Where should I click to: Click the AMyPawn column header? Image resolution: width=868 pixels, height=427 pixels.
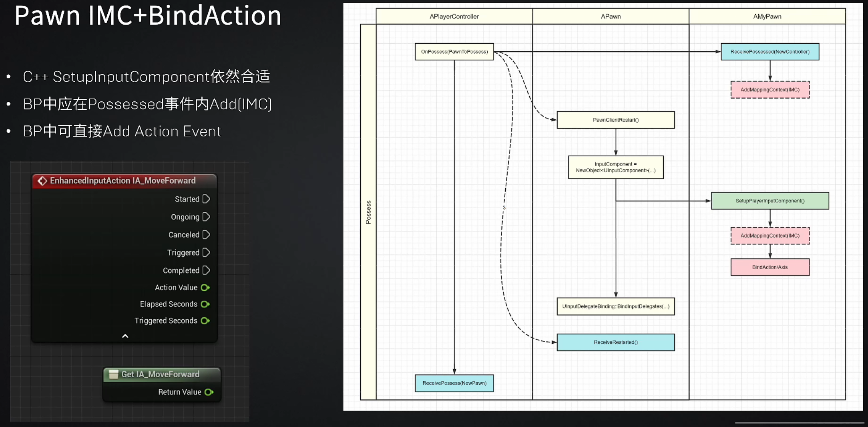tap(767, 16)
